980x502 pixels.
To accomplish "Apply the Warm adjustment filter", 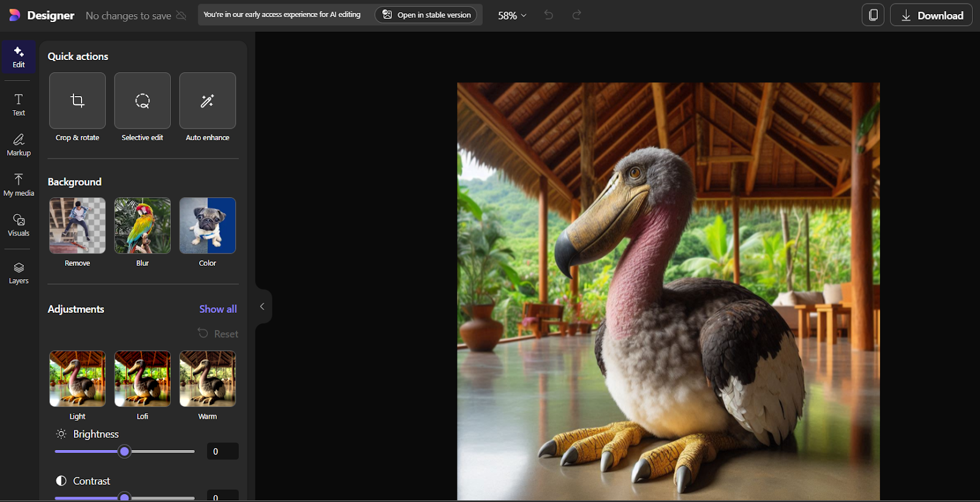I will tap(208, 378).
